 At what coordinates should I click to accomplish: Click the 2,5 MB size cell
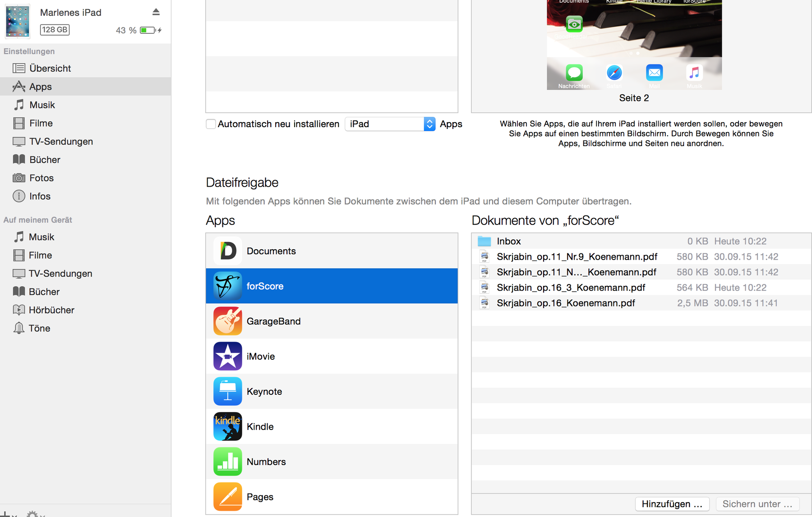click(x=692, y=303)
